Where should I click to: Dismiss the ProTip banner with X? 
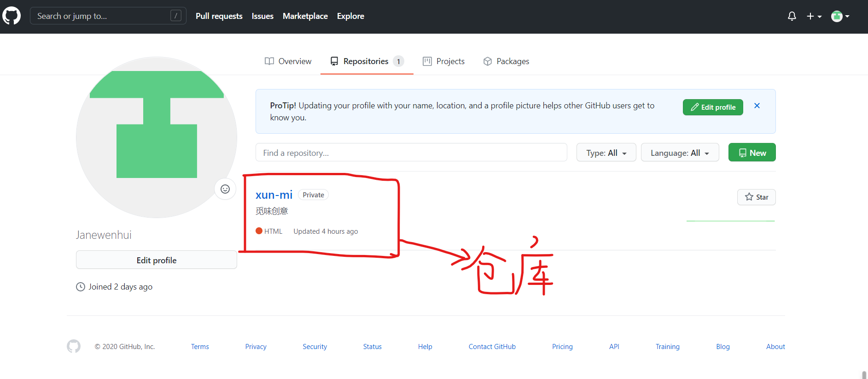tap(757, 106)
